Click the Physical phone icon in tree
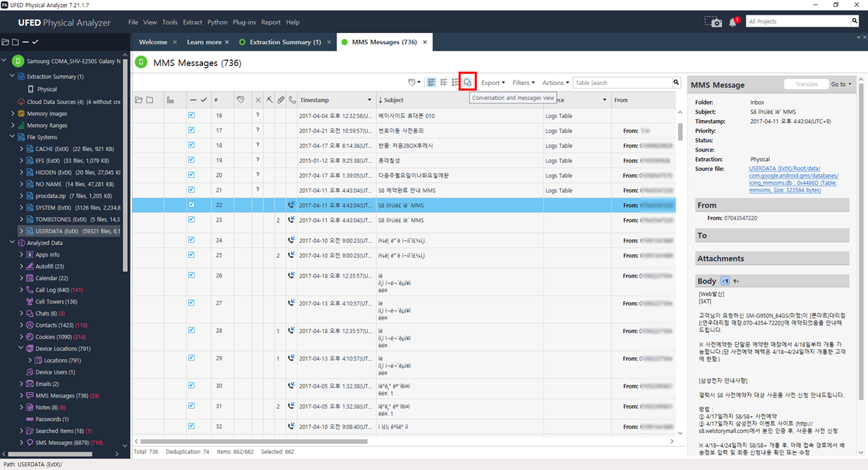 (30, 89)
